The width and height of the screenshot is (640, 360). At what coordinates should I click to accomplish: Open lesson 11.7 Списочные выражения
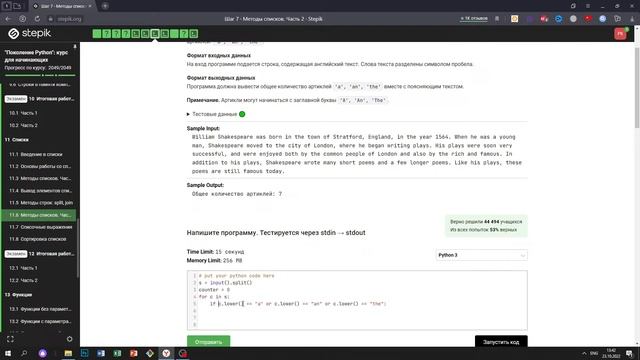click(41, 227)
